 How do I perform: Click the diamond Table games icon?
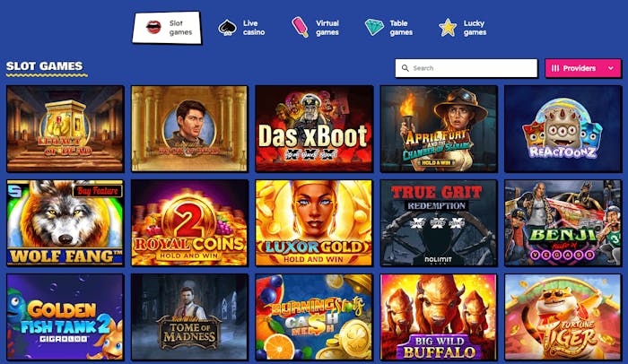click(374, 27)
